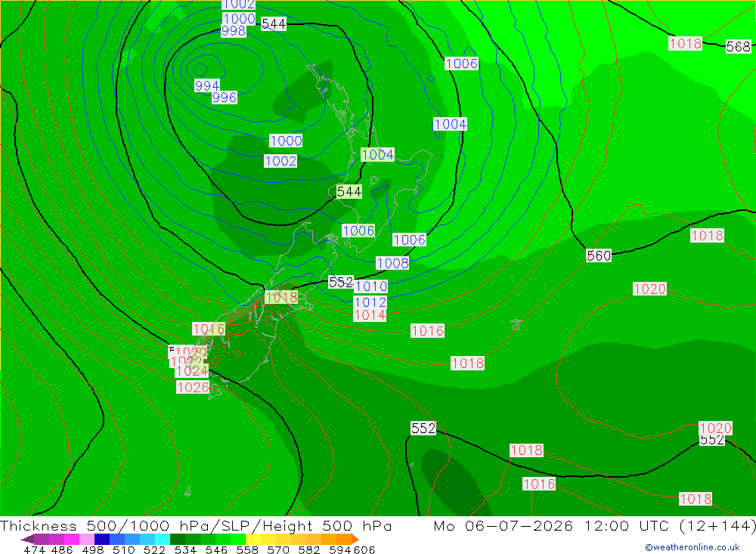The width and height of the screenshot is (756, 554).
Task: Click the '1016' label directly below '1018' near bottom
Action: pyautogui.click(x=539, y=484)
